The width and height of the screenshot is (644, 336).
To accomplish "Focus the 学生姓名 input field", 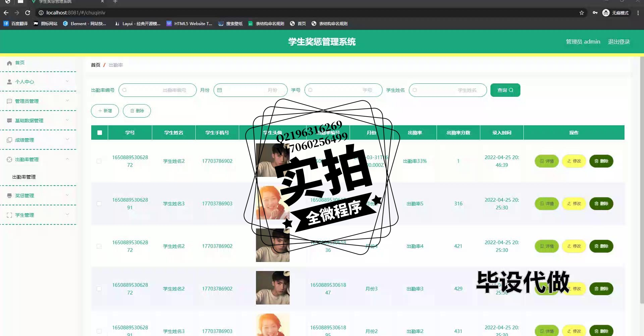I will [448, 90].
